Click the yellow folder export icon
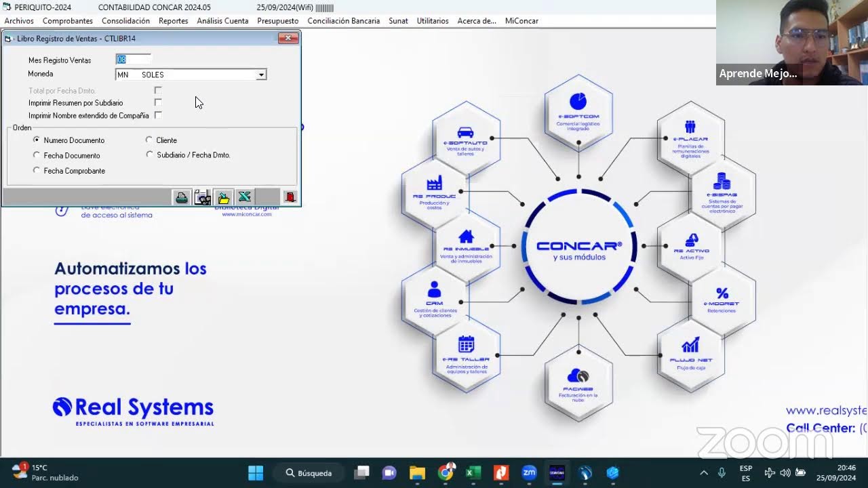The height and width of the screenshot is (488, 868). click(x=223, y=197)
